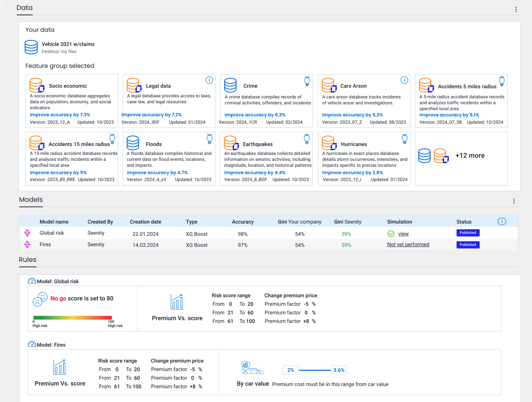The width and height of the screenshot is (532, 402).
Task: Click the Published button for Fires
Action: coord(468,244)
